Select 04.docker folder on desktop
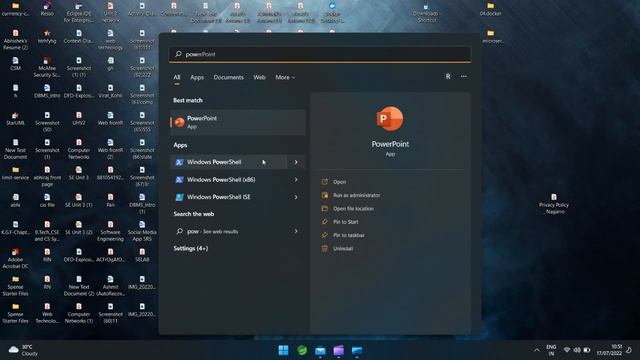Screen dimensions: 640x360 [x=490, y=9]
